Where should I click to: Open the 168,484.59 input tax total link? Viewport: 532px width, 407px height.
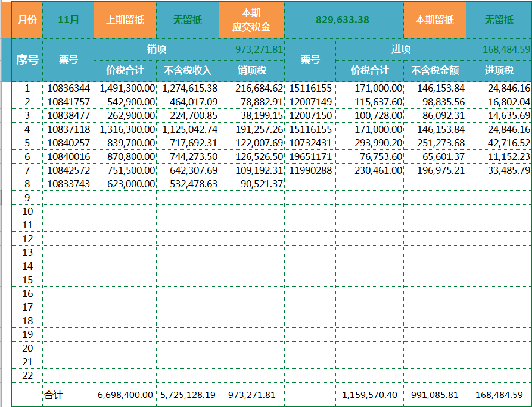(x=506, y=49)
